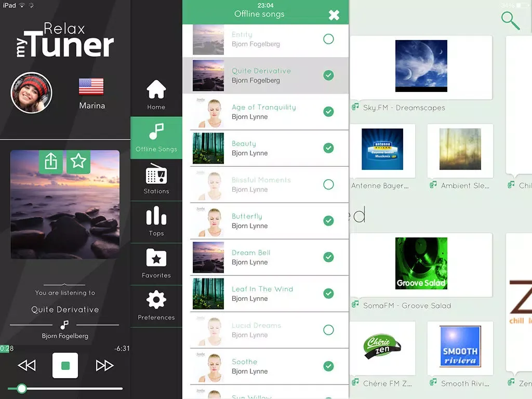Check the Lucid Dreams song
Screen dimensions: 532x399
pyautogui.click(x=328, y=330)
